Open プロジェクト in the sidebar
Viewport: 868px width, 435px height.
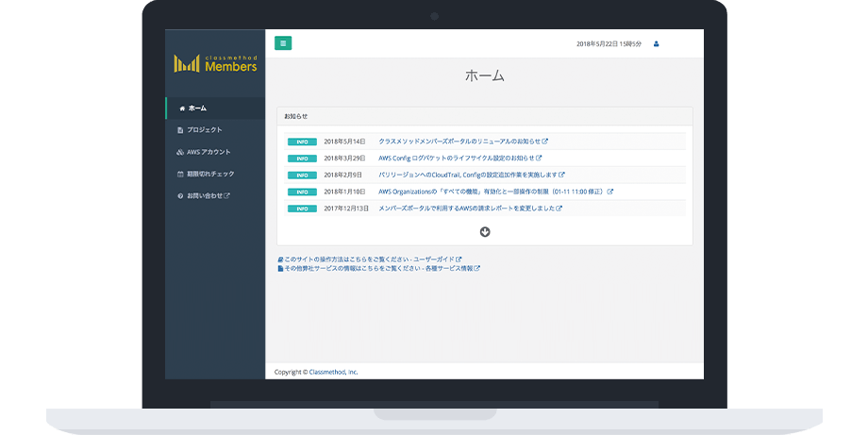pyautogui.click(x=204, y=130)
